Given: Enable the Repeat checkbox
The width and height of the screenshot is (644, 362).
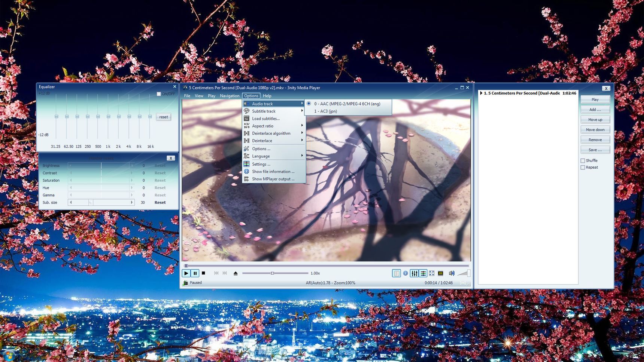Looking at the screenshot, I should [583, 167].
